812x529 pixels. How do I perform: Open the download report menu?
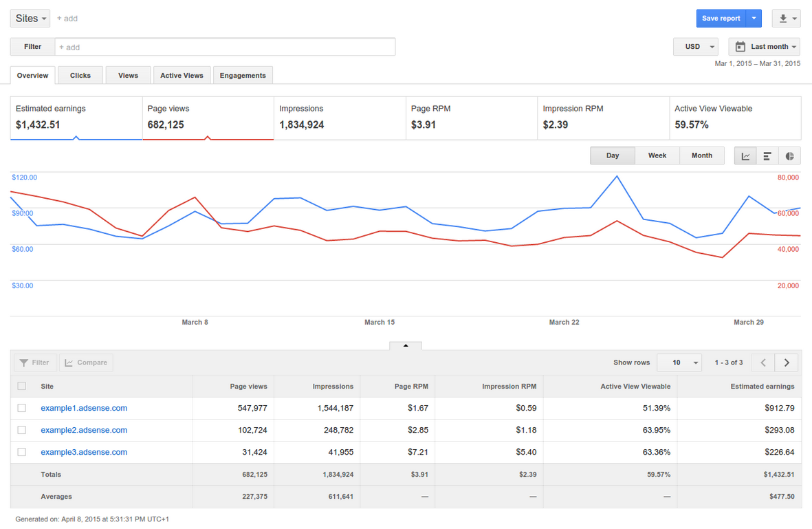click(786, 19)
